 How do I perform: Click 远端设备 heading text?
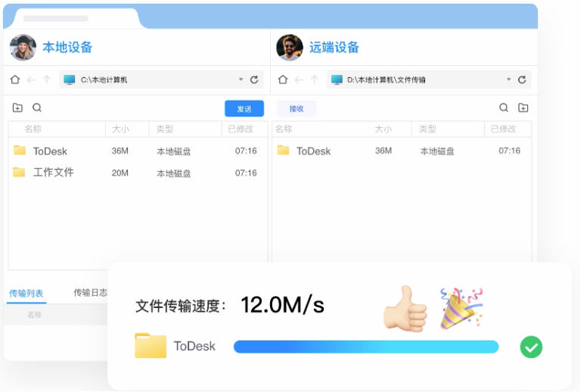pos(334,48)
